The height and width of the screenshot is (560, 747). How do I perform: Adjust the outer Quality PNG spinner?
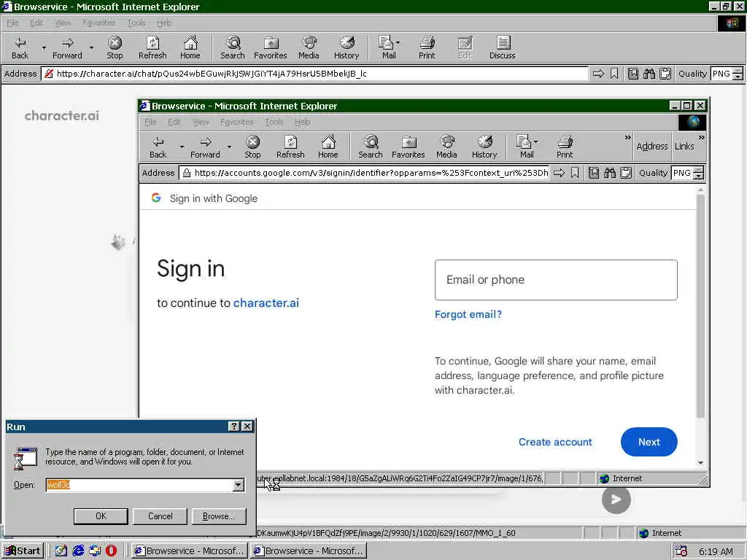738,74
